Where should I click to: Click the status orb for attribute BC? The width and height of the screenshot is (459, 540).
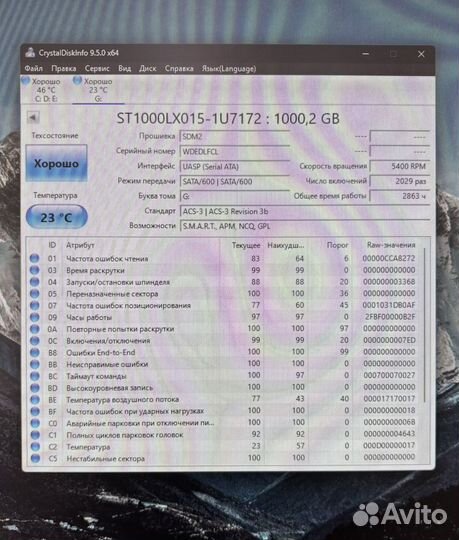(x=34, y=376)
